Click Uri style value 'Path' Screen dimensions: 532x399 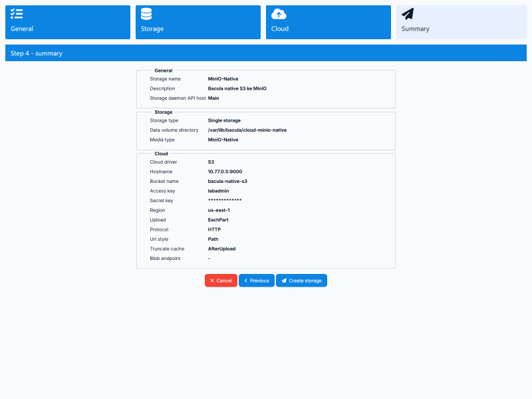[x=213, y=239]
